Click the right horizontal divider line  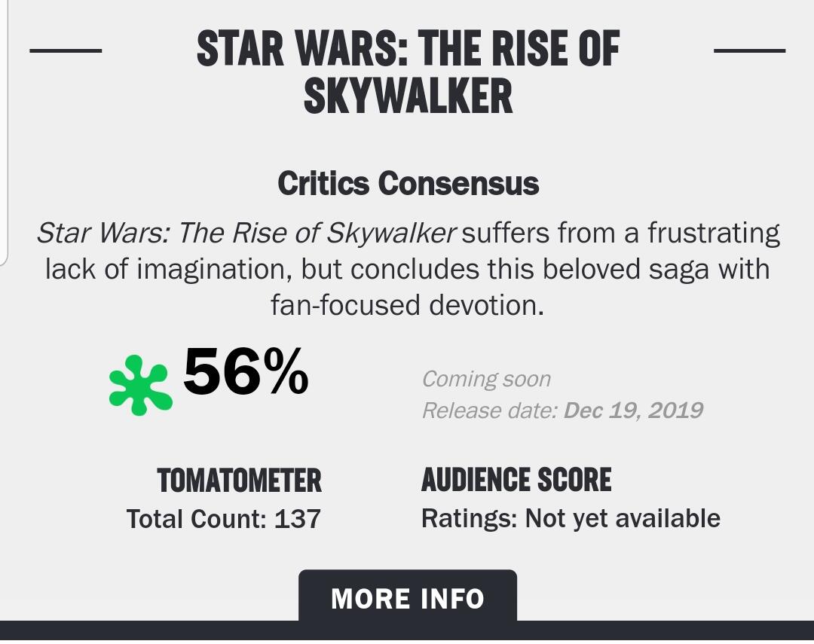click(x=750, y=50)
